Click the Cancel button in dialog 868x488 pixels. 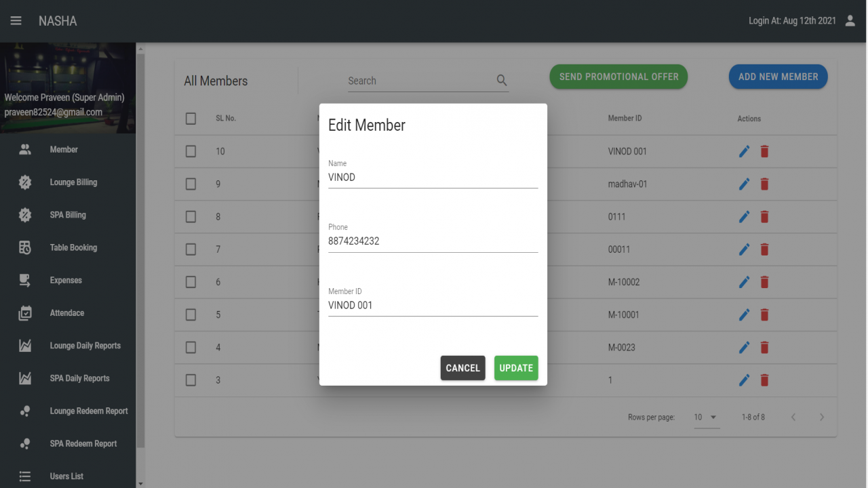[x=463, y=368]
